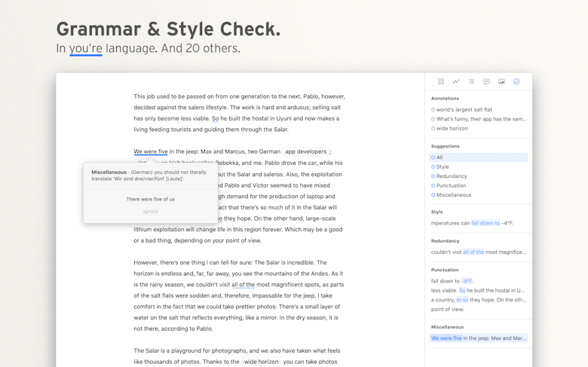
Task: Select the Style suggestions filter
Action: point(440,167)
